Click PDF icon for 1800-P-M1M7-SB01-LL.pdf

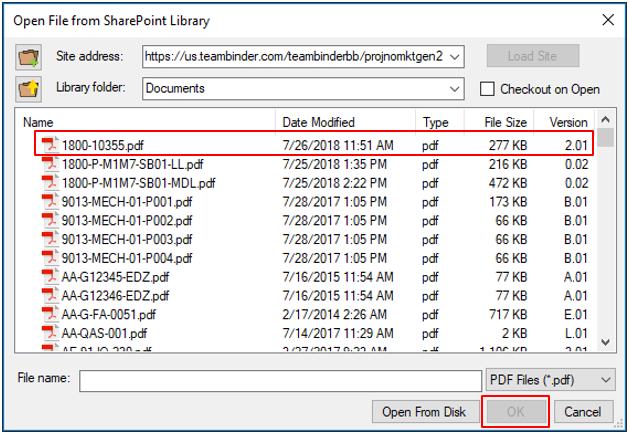[50, 164]
